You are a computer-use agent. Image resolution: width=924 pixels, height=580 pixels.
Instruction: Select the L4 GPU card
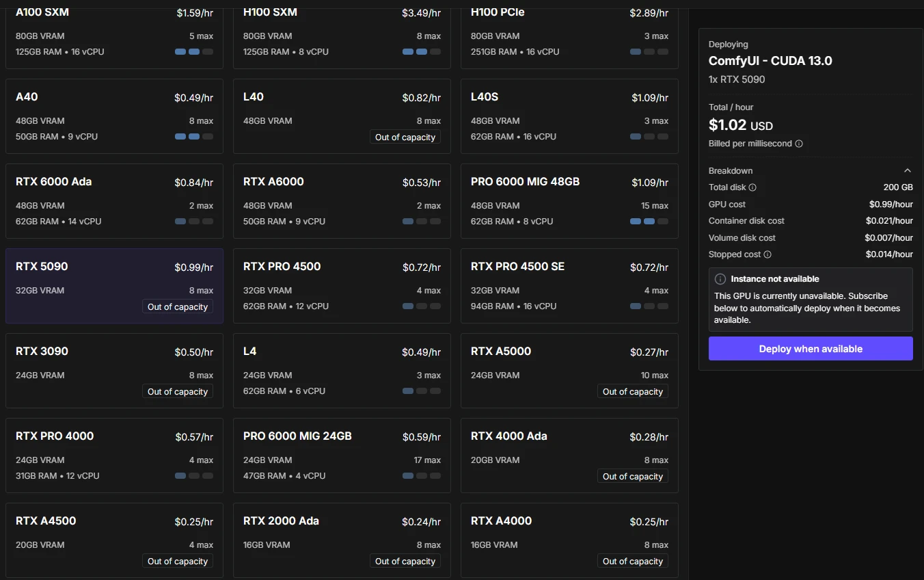[342, 371]
